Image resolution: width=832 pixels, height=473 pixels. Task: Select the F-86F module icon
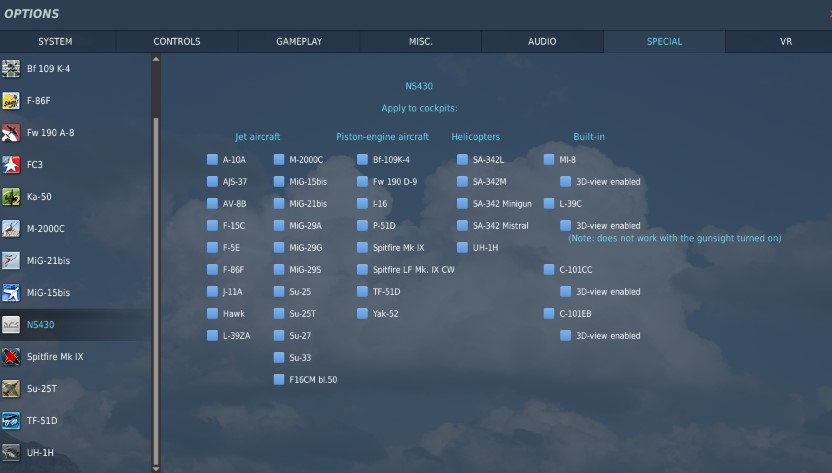pyautogui.click(x=11, y=100)
